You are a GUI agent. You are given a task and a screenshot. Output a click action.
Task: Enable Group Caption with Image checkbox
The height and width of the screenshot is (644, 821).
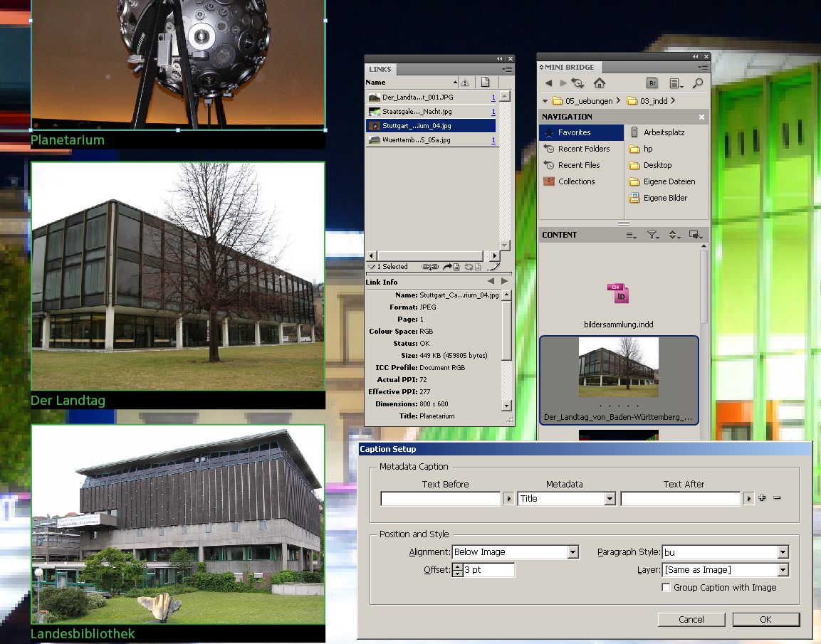[x=666, y=588]
